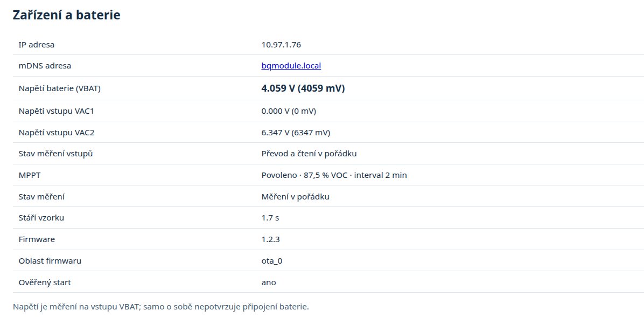Select the VAC1 value 0.000 V (0 mV)
Image resolution: width=644 pixels, height=317 pixels.
pyautogui.click(x=289, y=111)
